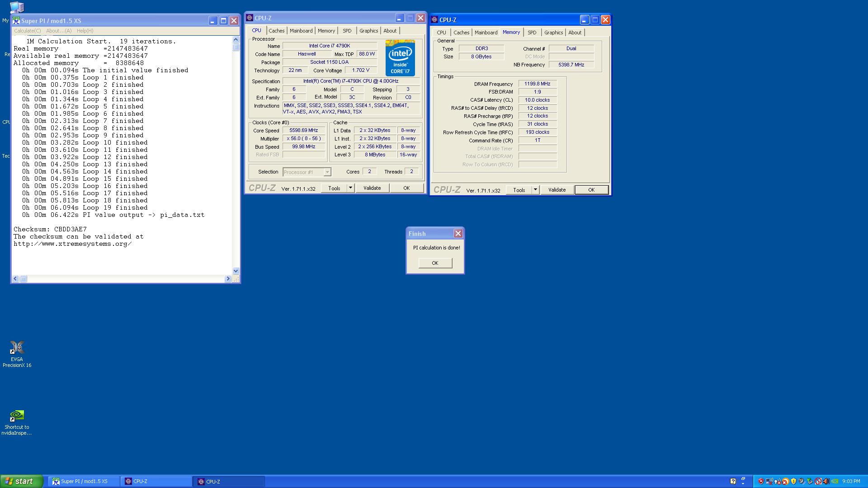Click the Safely Remove Hardware tray icon
This screenshot has height=488, width=868.
tap(810, 481)
